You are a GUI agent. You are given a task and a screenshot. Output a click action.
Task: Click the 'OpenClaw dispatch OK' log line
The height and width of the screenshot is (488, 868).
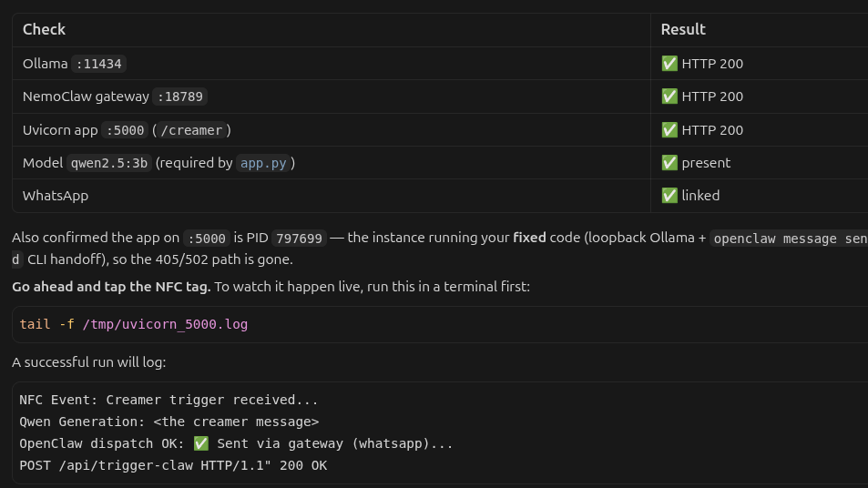coord(237,443)
